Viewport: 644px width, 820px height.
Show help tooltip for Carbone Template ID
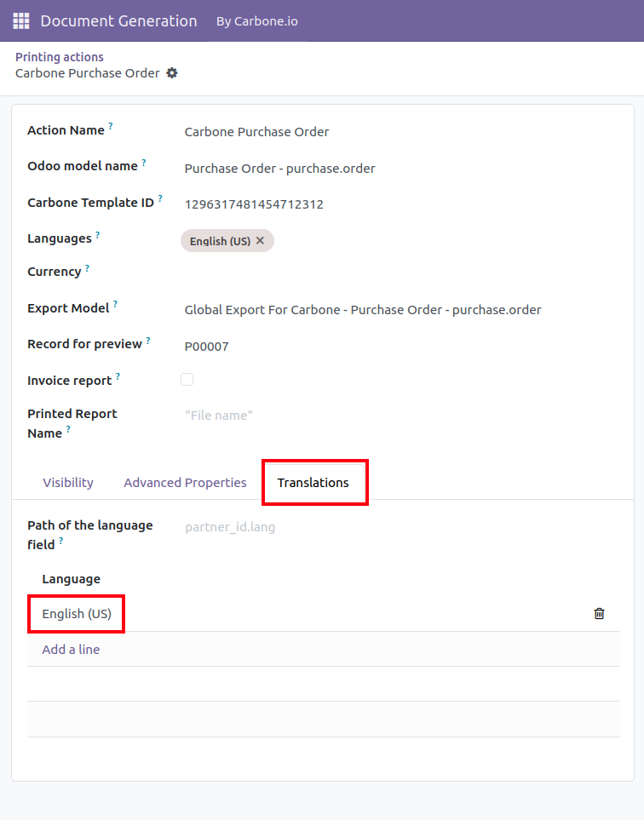(x=160, y=198)
